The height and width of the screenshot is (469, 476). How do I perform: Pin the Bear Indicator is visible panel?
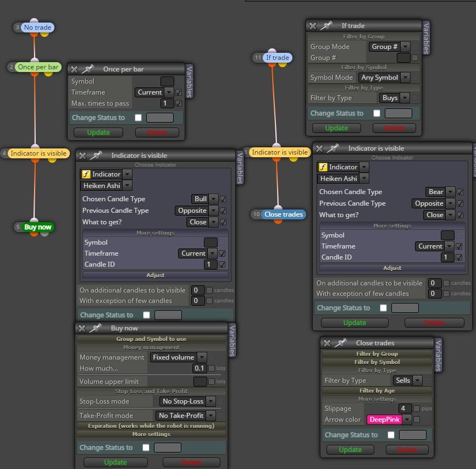[333, 148]
